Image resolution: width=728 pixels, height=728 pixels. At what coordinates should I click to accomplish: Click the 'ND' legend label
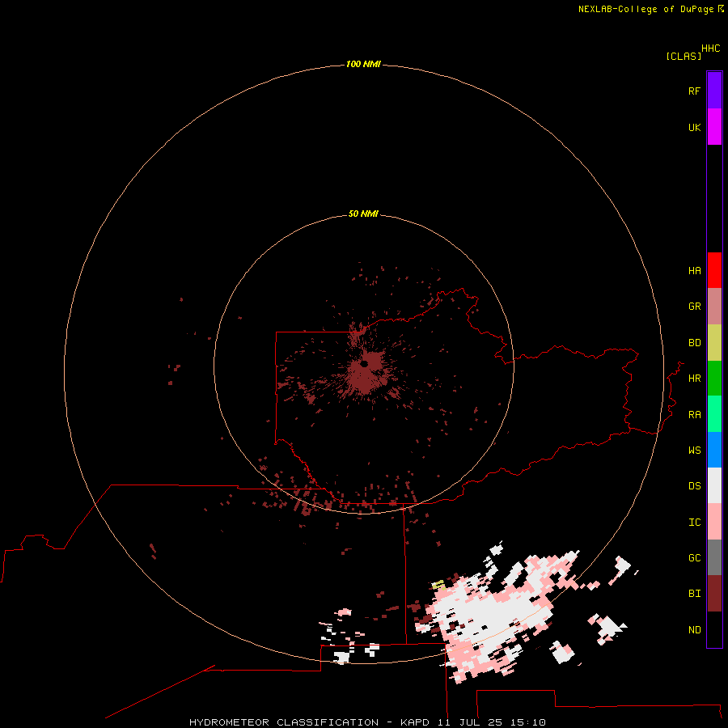[x=694, y=629]
